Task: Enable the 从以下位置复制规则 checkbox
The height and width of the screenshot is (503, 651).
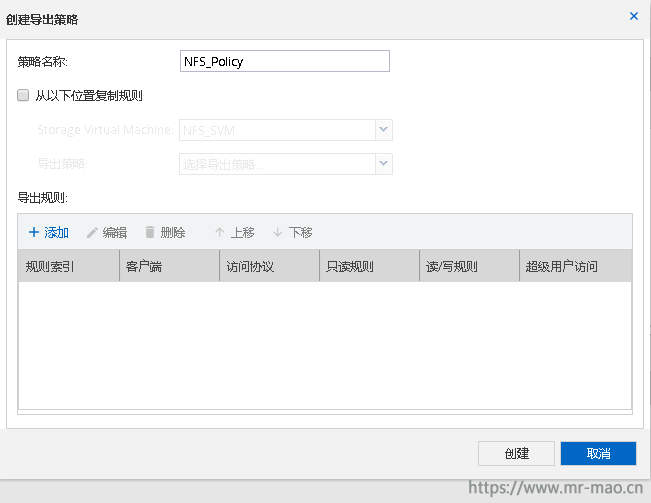Action: tap(23, 95)
